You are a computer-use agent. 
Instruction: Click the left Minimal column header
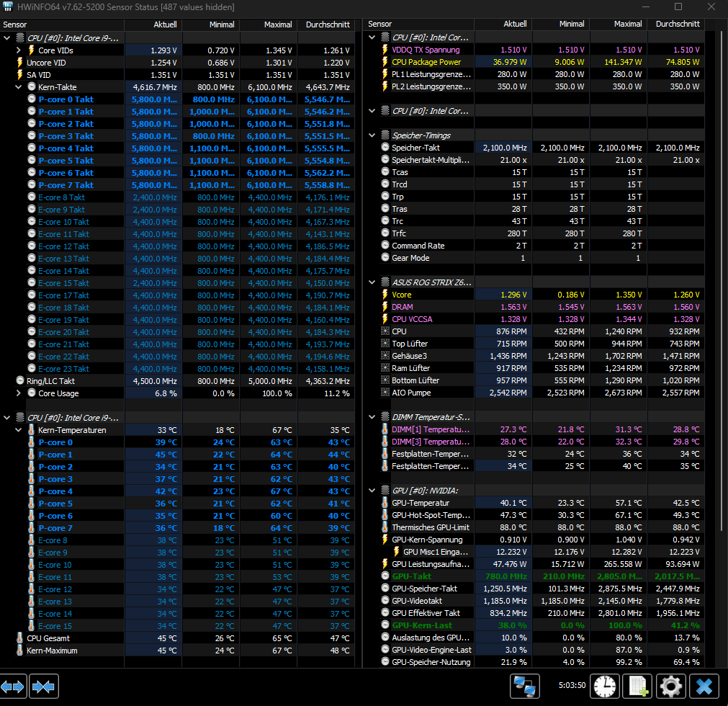click(x=210, y=24)
